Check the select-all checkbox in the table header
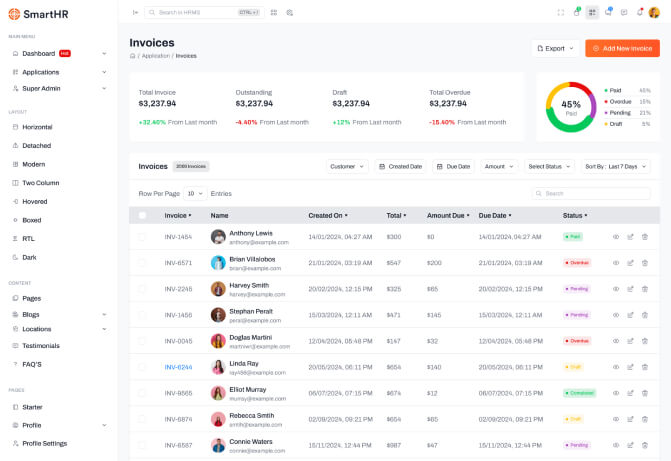The width and height of the screenshot is (671, 461). tap(142, 215)
